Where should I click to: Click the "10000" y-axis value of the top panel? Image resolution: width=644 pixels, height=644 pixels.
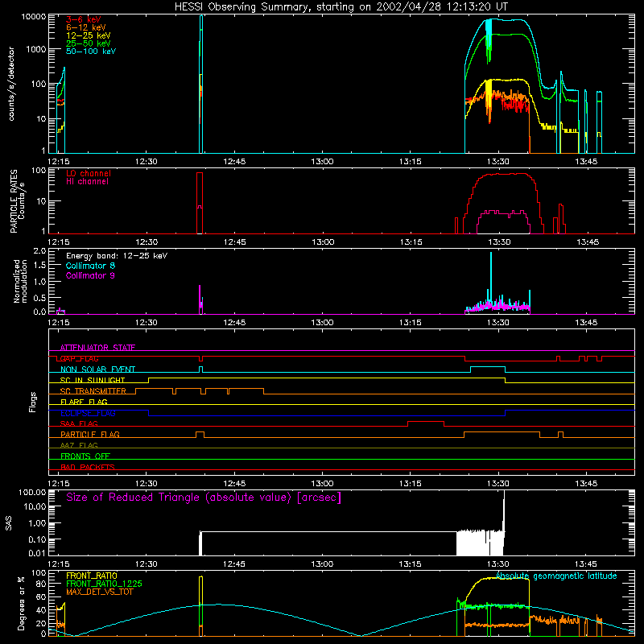pos(33,17)
